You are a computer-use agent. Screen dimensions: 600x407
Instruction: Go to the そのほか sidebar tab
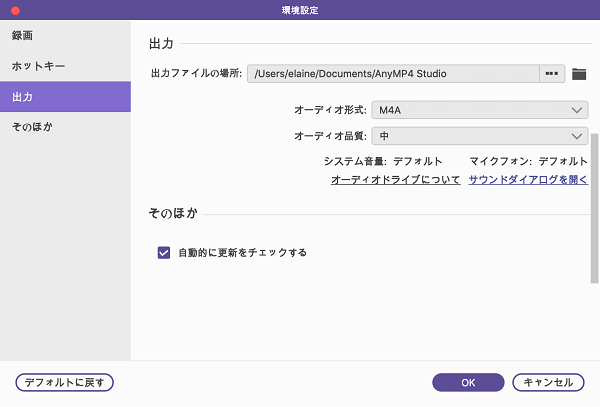coord(65,127)
